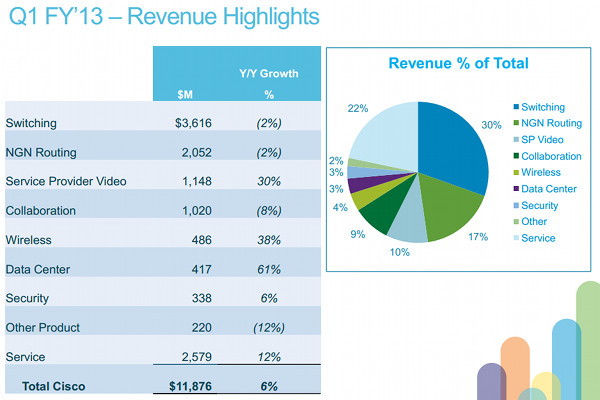Click the 'Data Center' row label in table
This screenshot has height=400, width=600.
coord(38,269)
